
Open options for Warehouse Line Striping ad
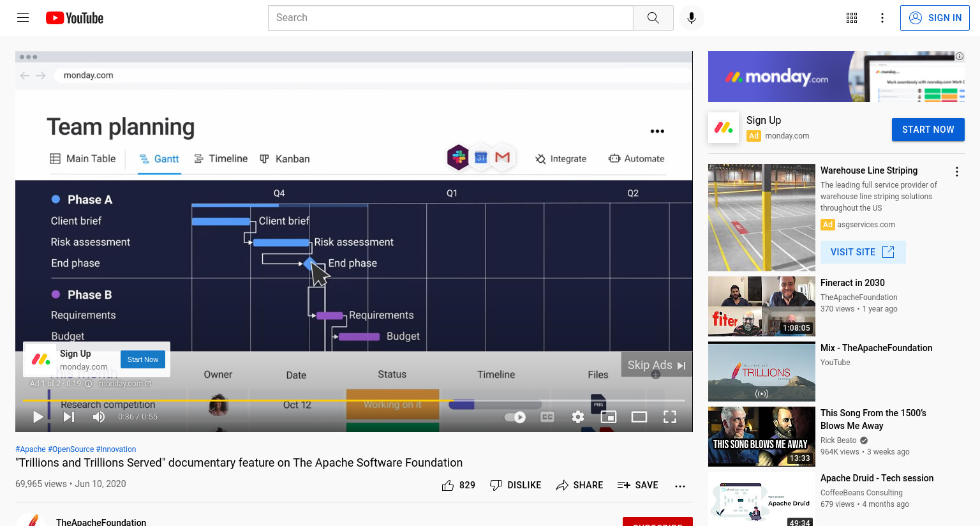coord(956,172)
